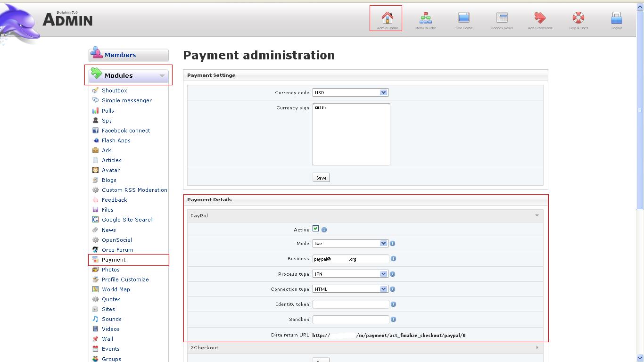The width and height of the screenshot is (644, 362).
Task: Click info icon next to Business field
Action: coord(393,259)
